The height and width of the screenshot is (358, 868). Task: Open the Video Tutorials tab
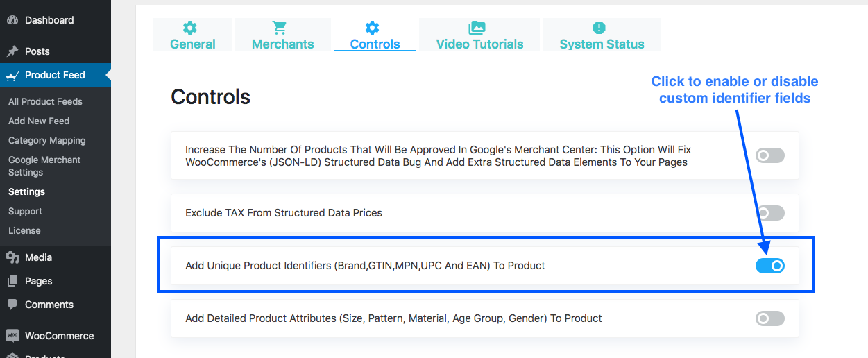479,35
